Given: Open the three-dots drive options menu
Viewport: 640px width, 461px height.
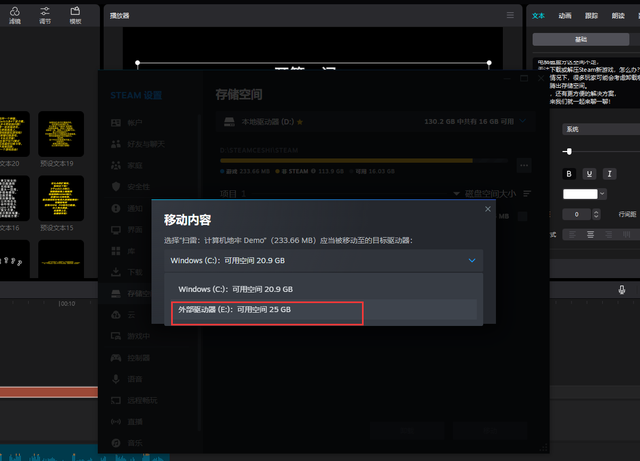Looking at the screenshot, I should pyautogui.click(x=524, y=165).
